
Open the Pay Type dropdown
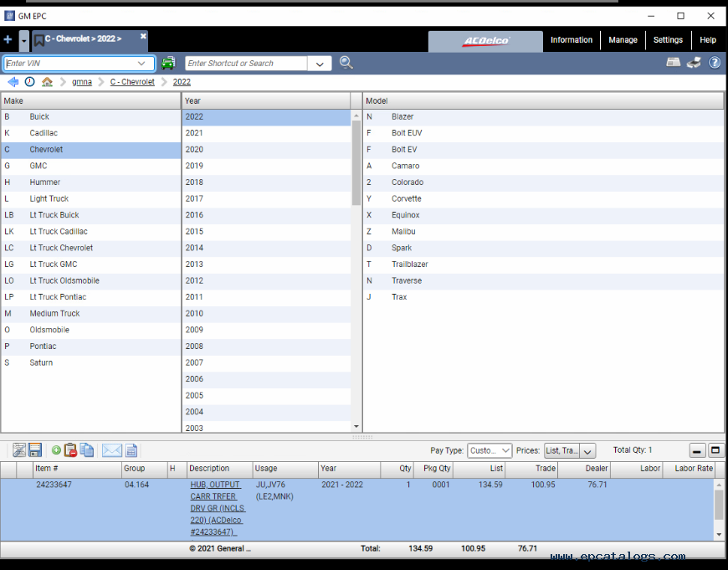(490, 450)
